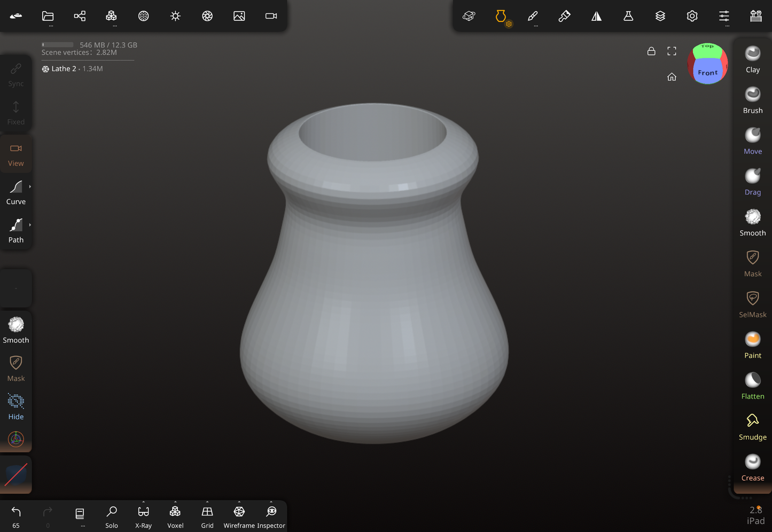772x532 pixels.
Task: Expand the Path tool options arrow
Action: (x=30, y=225)
